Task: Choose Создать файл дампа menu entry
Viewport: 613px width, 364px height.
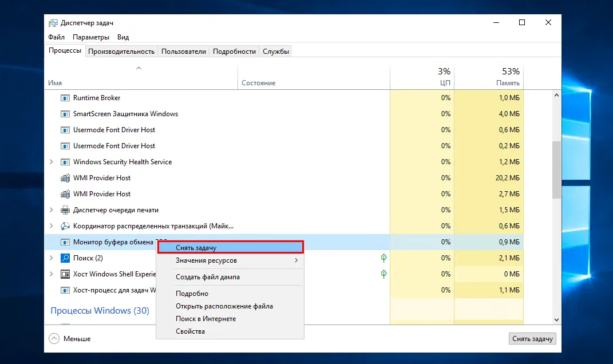Action: (208, 277)
